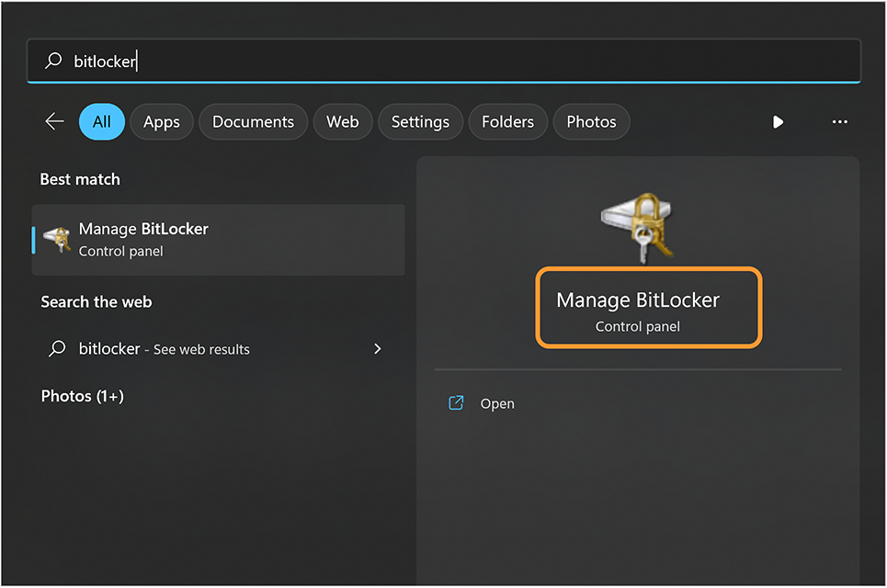Switch to the Apps filter

click(161, 121)
